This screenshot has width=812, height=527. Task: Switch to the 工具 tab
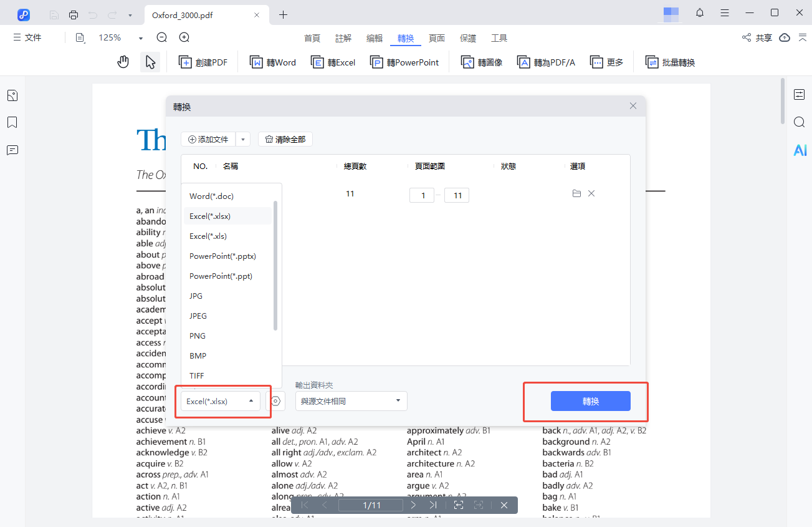tap(499, 38)
